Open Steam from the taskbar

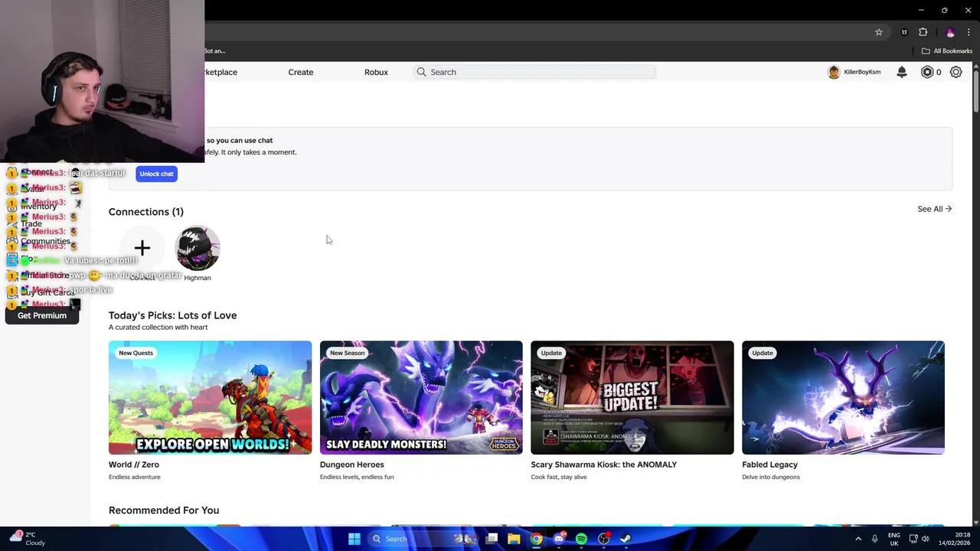[x=626, y=539]
